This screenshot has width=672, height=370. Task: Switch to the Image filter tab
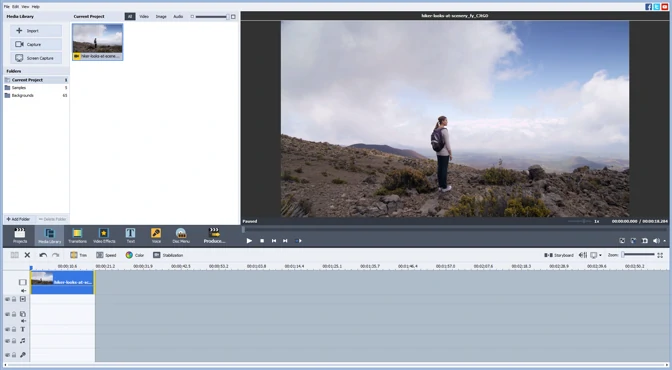(161, 16)
